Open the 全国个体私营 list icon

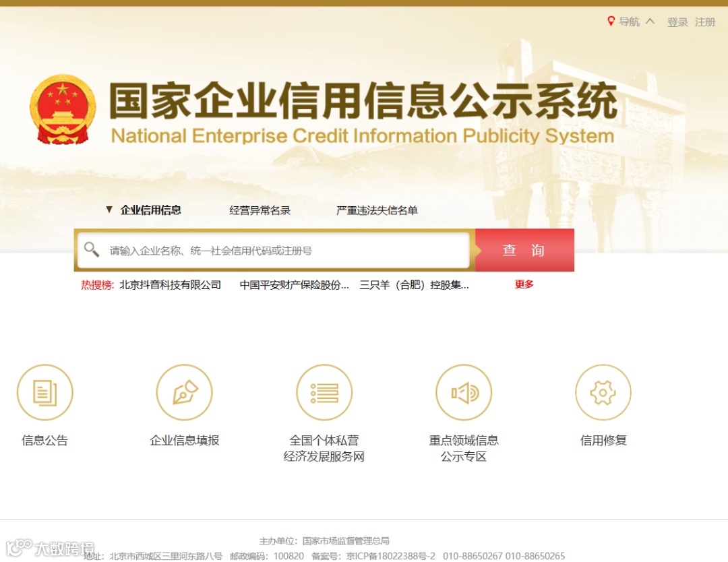click(x=324, y=392)
